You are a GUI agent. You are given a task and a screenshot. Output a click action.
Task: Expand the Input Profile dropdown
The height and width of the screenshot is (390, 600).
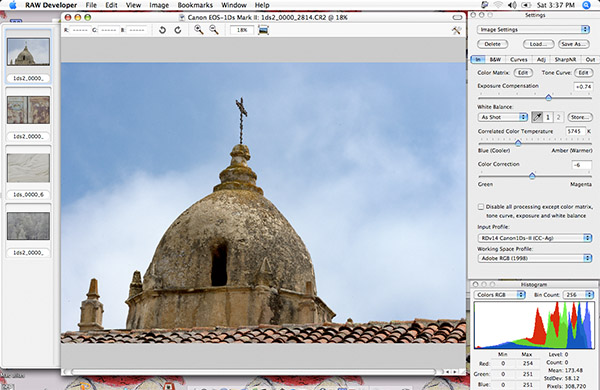coord(535,238)
